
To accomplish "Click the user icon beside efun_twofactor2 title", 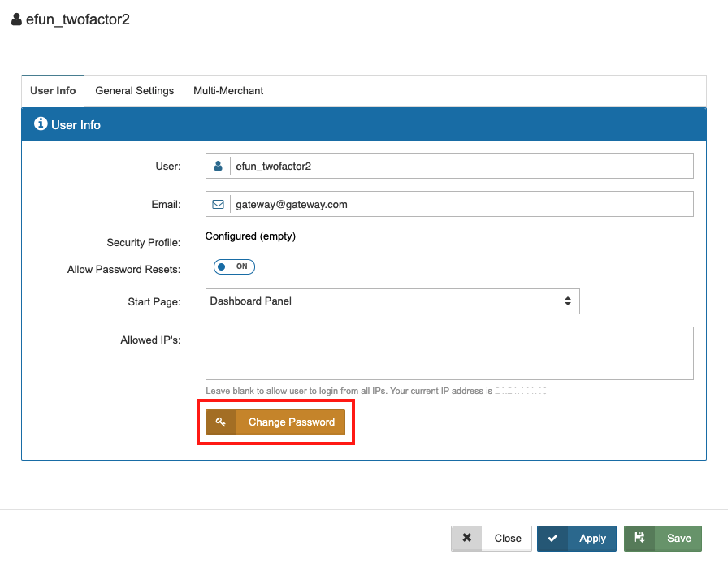I will [x=16, y=19].
